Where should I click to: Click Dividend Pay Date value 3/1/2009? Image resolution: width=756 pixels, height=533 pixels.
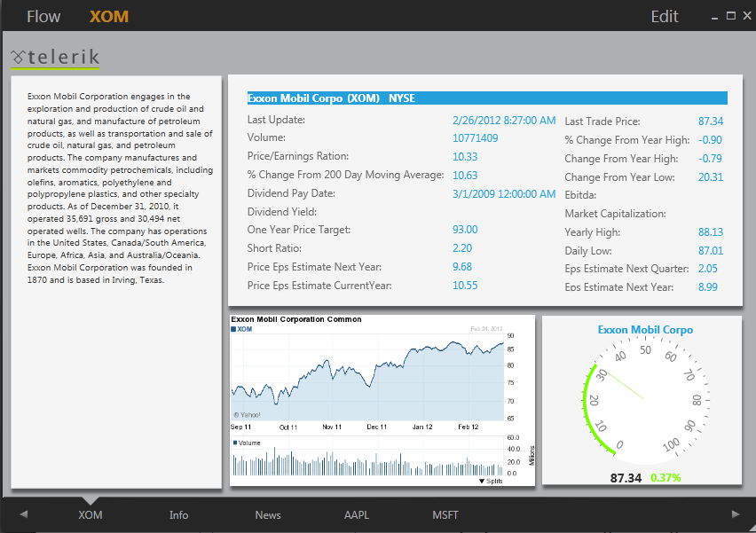click(504, 193)
